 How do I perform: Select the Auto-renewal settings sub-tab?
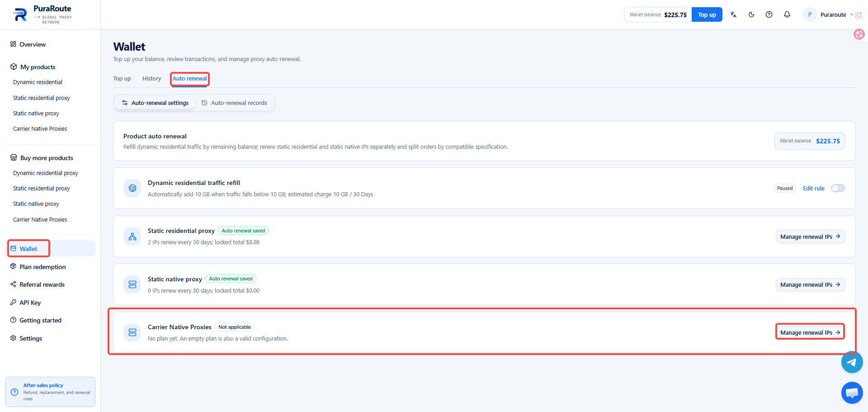coord(155,103)
